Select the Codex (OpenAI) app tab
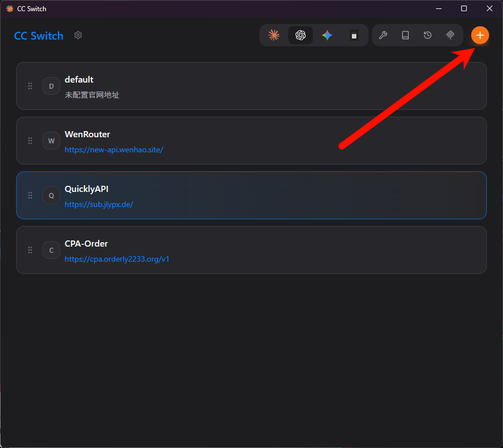 click(x=301, y=35)
